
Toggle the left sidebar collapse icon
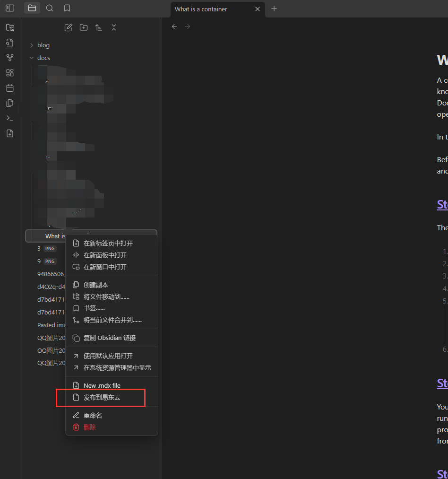pos(10,8)
